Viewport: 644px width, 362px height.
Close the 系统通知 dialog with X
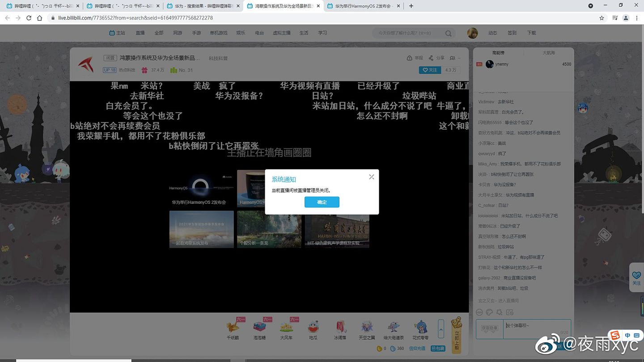[x=371, y=177]
